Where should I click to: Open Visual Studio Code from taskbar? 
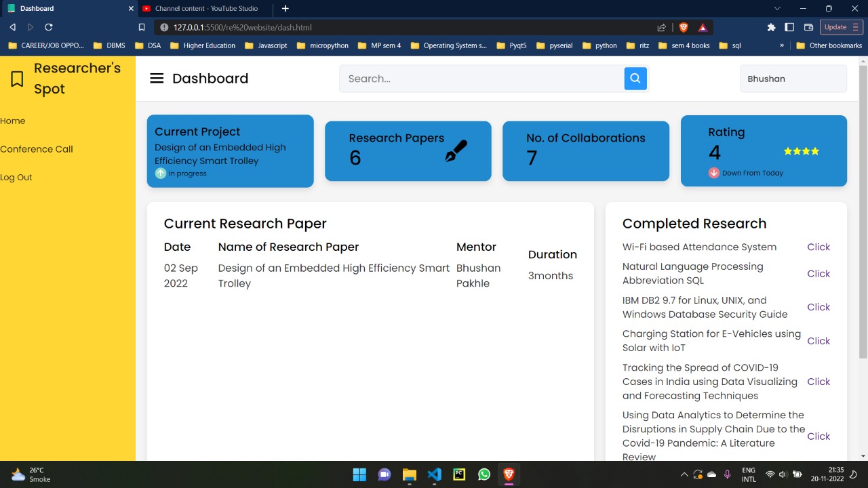(x=435, y=474)
